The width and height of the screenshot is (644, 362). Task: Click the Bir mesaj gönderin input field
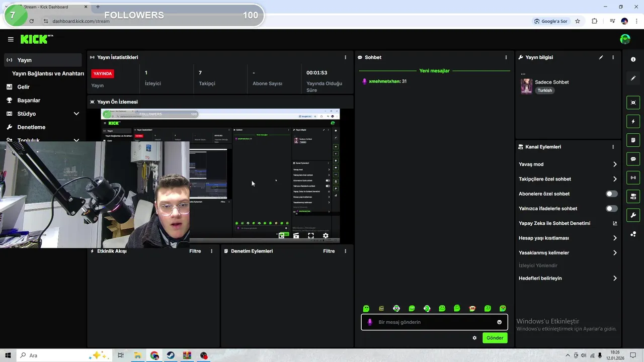click(x=434, y=322)
